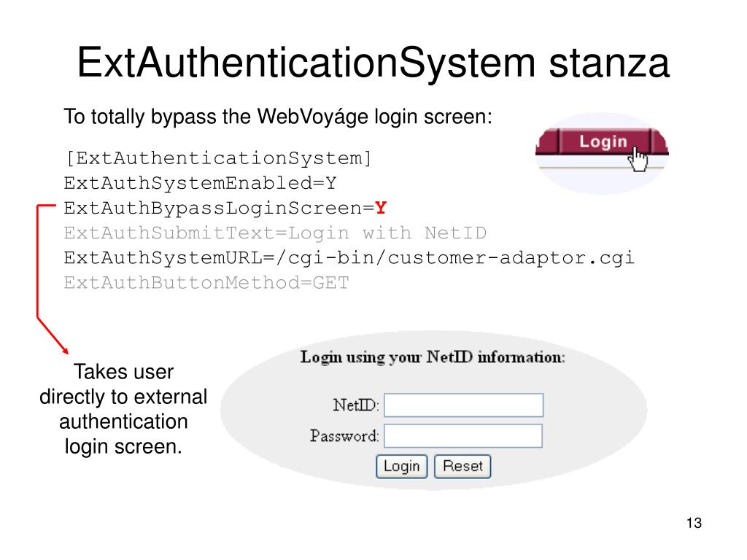Click the 'Takes user directly to external' caption
Screen dimensions: 747x560
click(x=123, y=409)
